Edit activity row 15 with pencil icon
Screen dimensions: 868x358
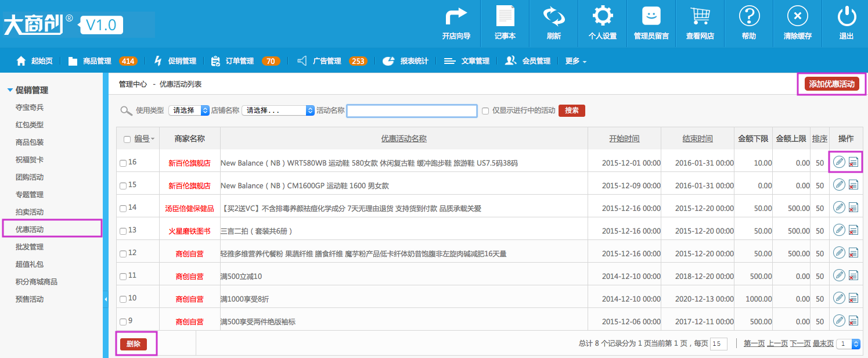(x=839, y=184)
